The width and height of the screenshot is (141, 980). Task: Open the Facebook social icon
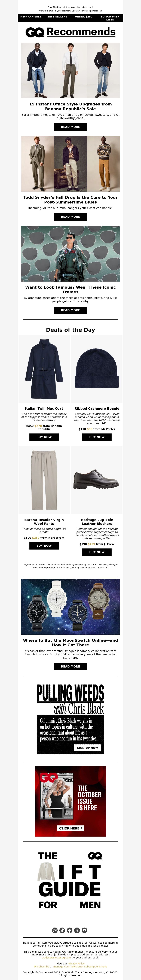(70, 930)
